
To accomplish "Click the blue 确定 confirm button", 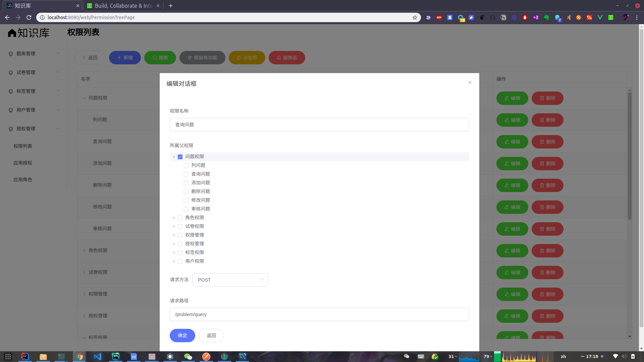I will coord(182,336).
